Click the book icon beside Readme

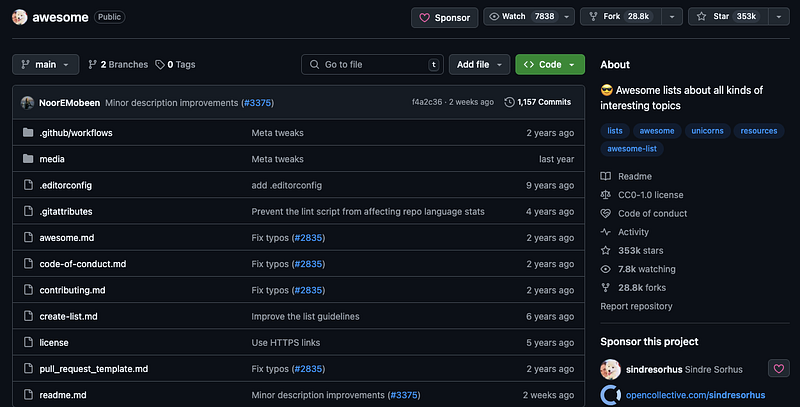pyautogui.click(x=606, y=176)
